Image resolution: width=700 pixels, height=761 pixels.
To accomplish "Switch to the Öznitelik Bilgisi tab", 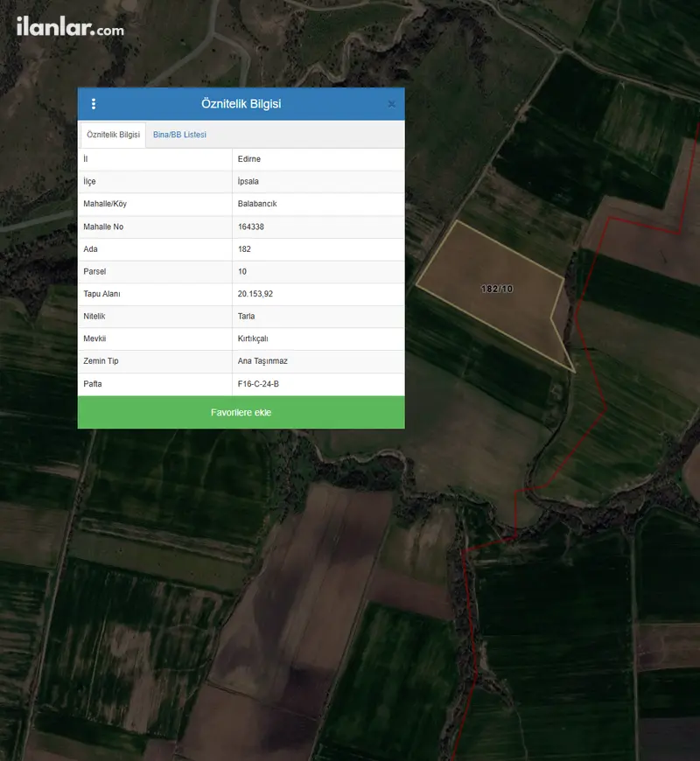I will (x=113, y=135).
